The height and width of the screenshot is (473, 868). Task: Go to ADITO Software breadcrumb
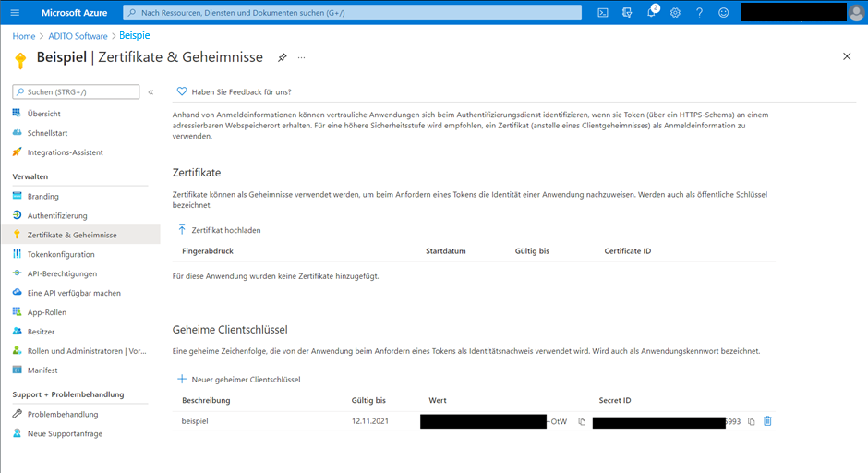click(78, 36)
